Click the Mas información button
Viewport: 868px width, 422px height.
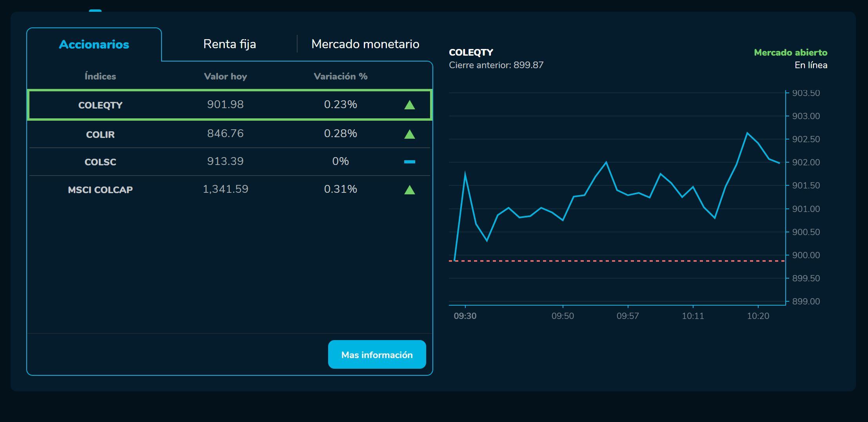377,354
